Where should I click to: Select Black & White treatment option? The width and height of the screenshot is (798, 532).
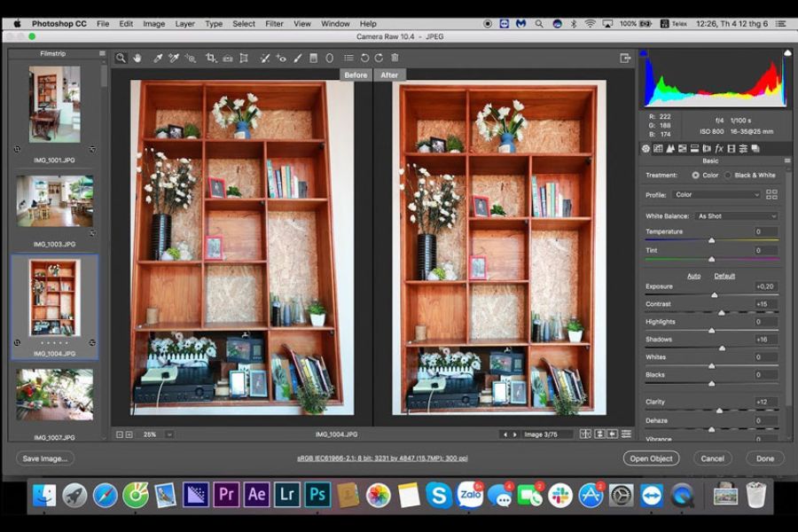coord(751,176)
